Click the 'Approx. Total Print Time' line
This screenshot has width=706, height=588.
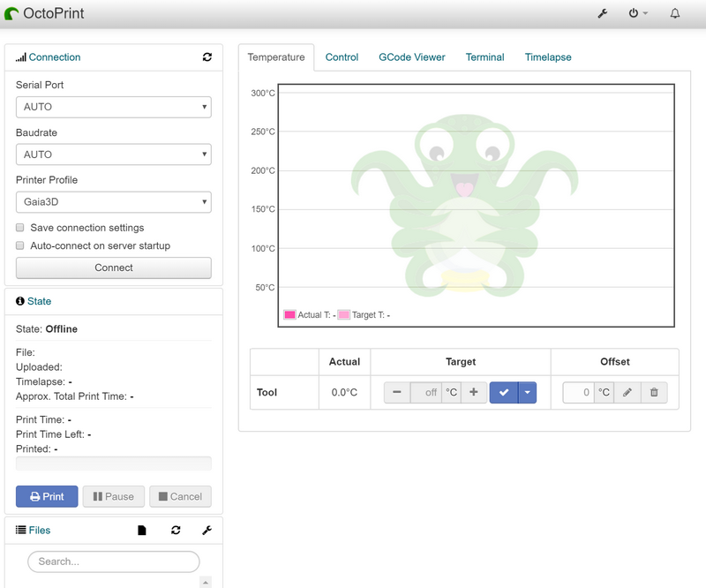pyautogui.click(x=75, y=396)
